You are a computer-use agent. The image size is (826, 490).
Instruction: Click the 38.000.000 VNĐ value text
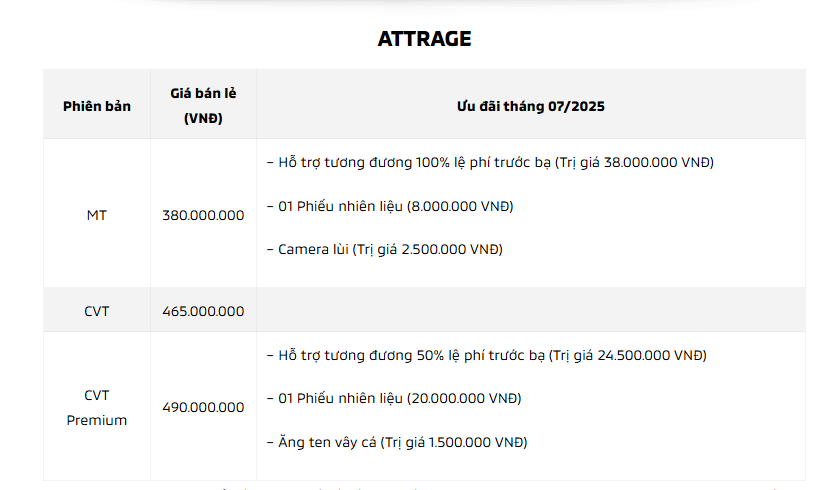656,162
